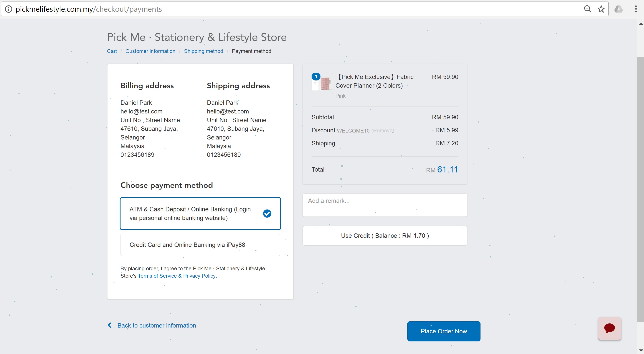The image size is (644, 354).
Task: Click the store title Pick Me heading
Action: [x=197, y=37]
